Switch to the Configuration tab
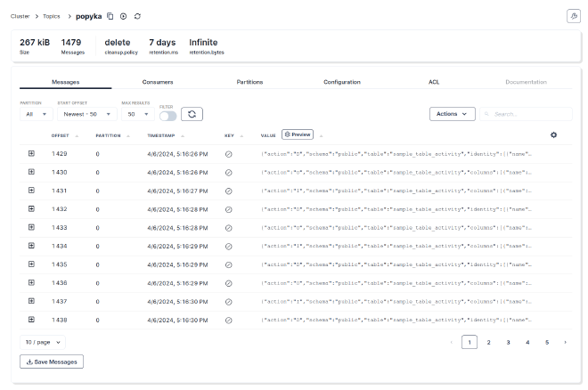 (x=341, y=82)
